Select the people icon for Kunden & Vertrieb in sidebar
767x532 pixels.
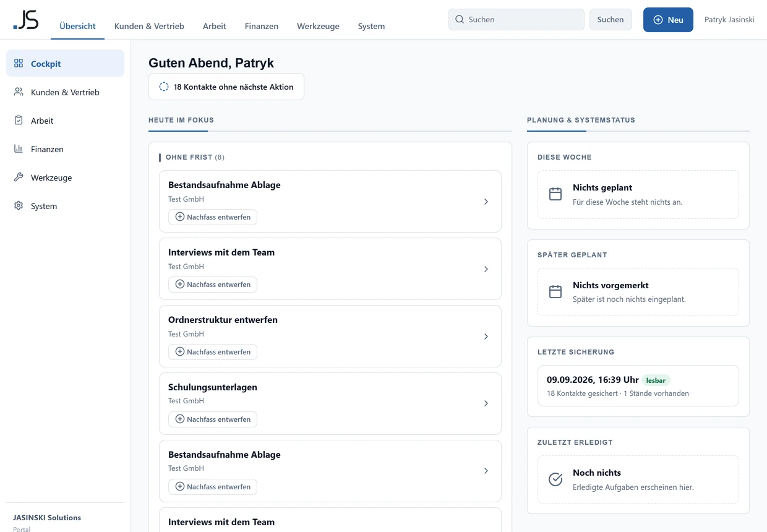coord(19,92)
